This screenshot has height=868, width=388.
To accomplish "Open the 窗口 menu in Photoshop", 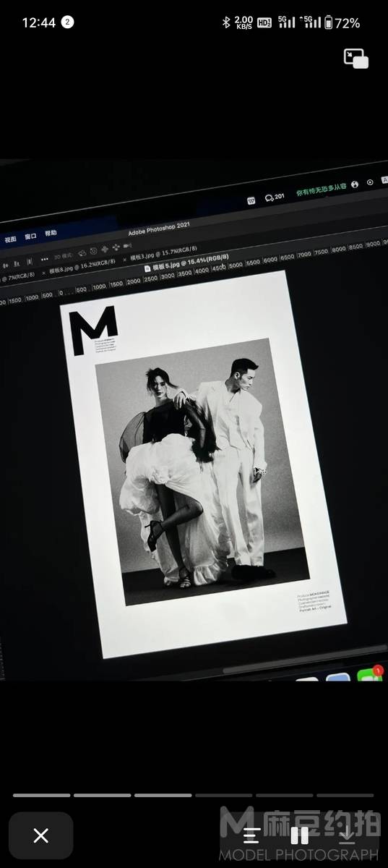I will 30,237.
